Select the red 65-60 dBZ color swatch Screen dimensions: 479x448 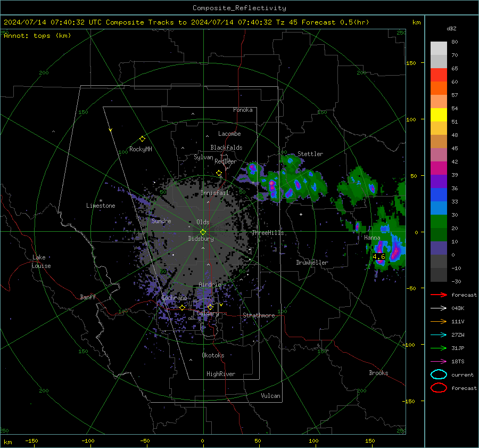coord(439,75)
